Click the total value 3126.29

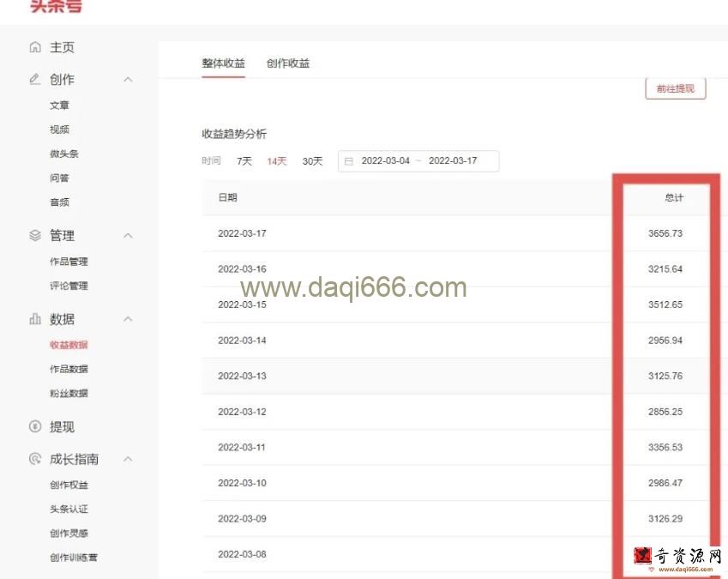[665, 519]
